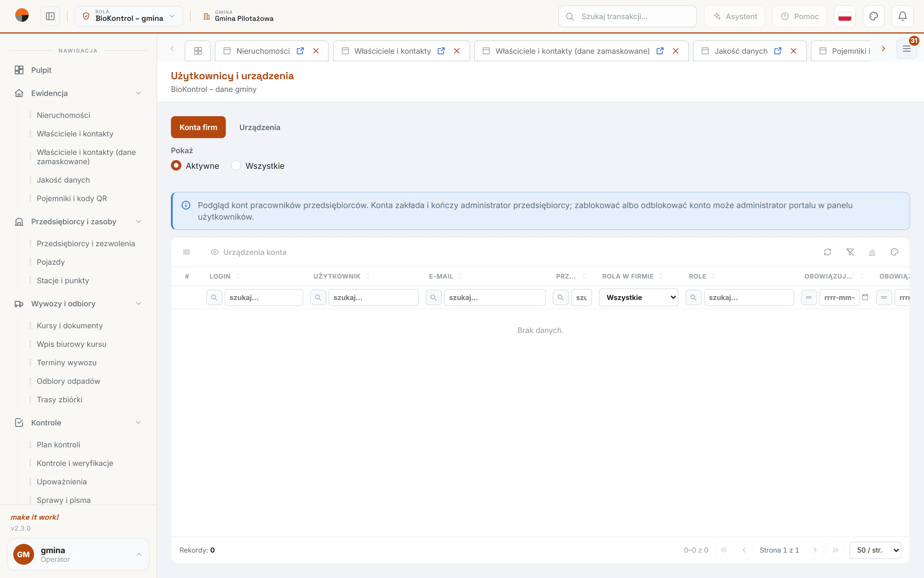Sort by ROLA W FIRMIE column
The width and height of the screenshot is (924, 578).
tap(632, 276)
